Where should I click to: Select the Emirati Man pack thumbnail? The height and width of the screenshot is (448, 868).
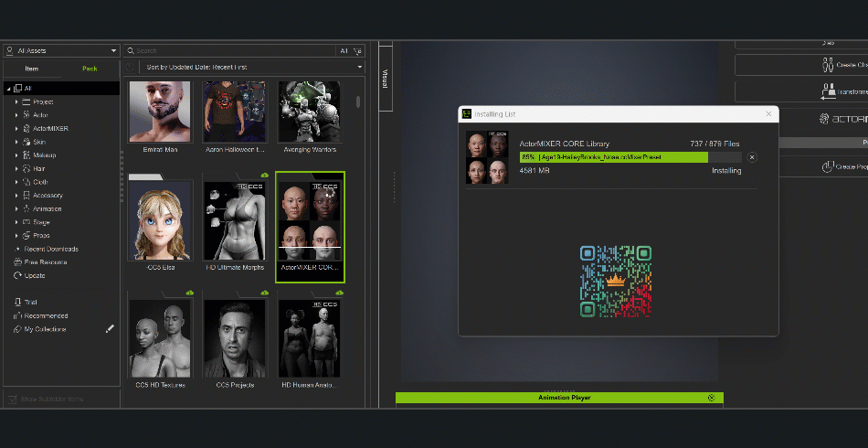[160, 112]
